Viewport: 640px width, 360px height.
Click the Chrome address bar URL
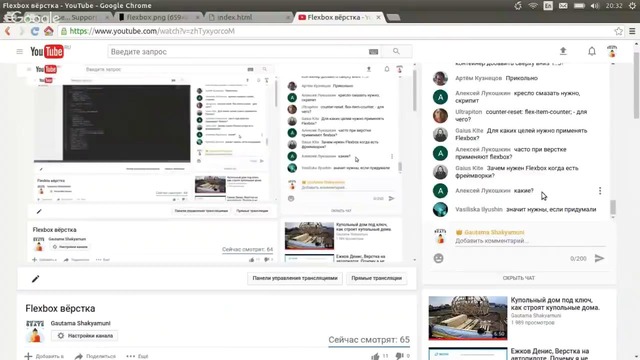pyautogui.click(x=152, y=31)
